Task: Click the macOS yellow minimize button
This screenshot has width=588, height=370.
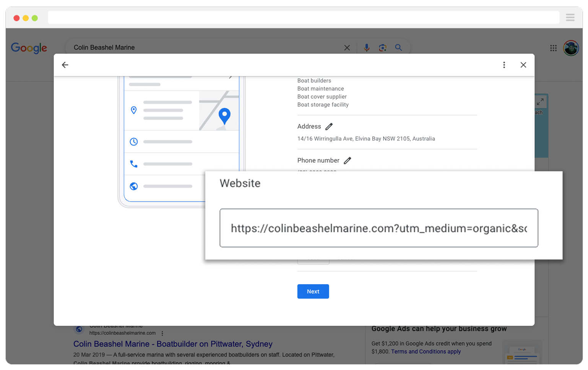Action: [x=26, y=18]
